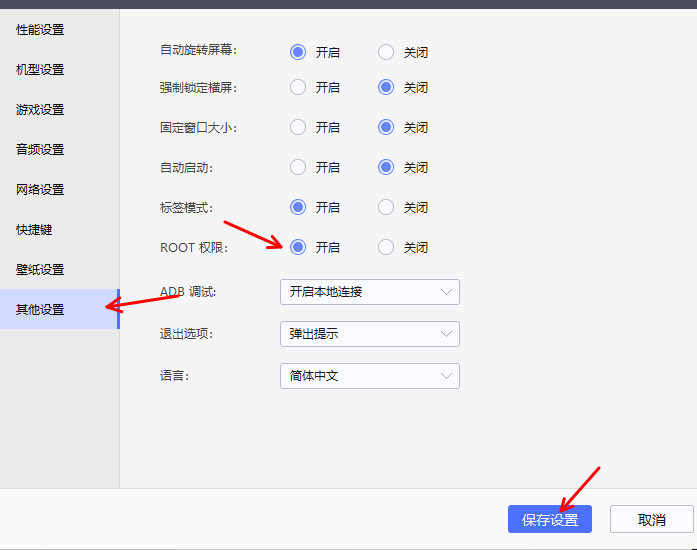This screenshot has height=550, width=697.
Task: Open 机型设置 in the sidebar
Action: 40,70
